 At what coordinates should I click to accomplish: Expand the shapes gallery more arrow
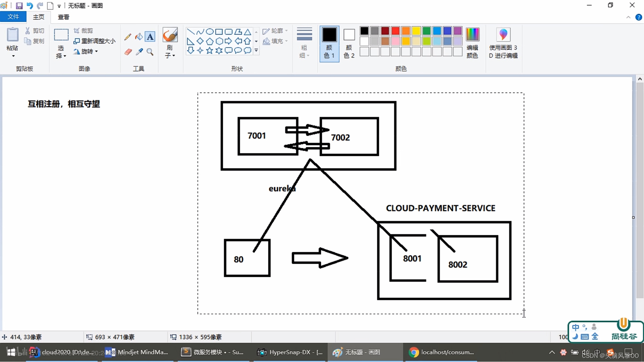256,50
